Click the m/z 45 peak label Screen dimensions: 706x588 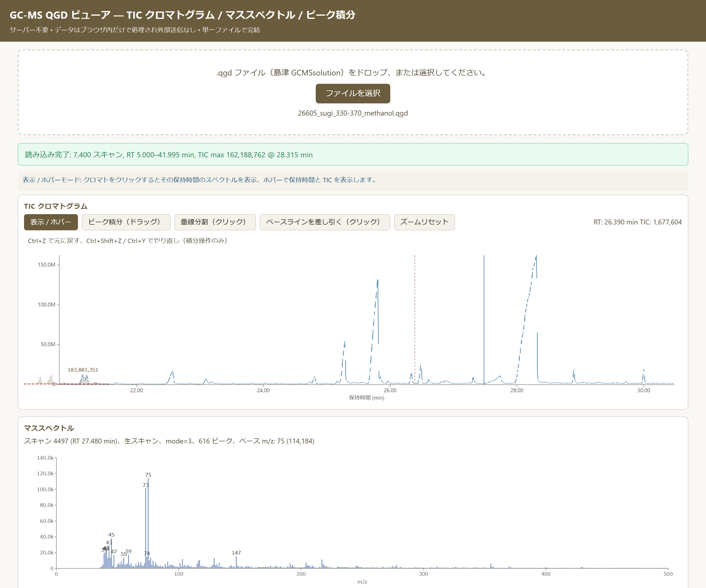click(x=111, y=535)
